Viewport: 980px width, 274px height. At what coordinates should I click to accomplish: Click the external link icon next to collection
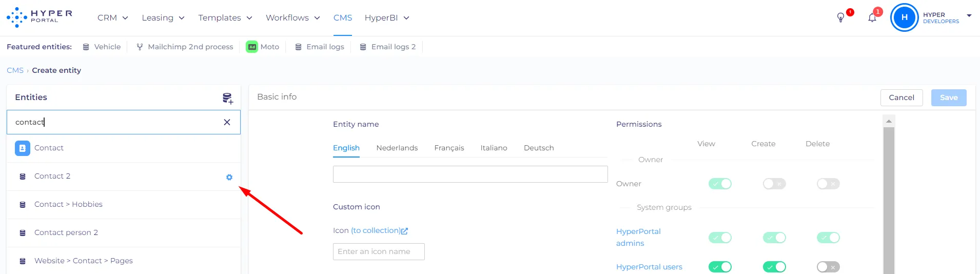click(404, 231)
